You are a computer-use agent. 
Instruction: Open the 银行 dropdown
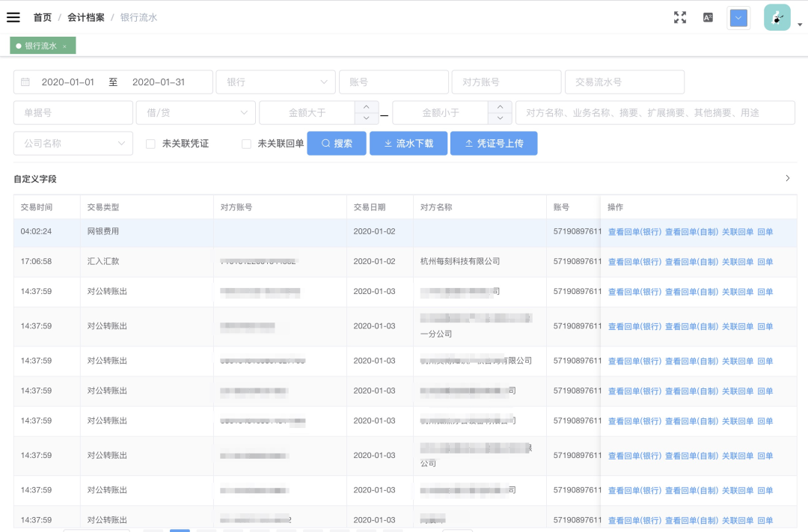275,82
